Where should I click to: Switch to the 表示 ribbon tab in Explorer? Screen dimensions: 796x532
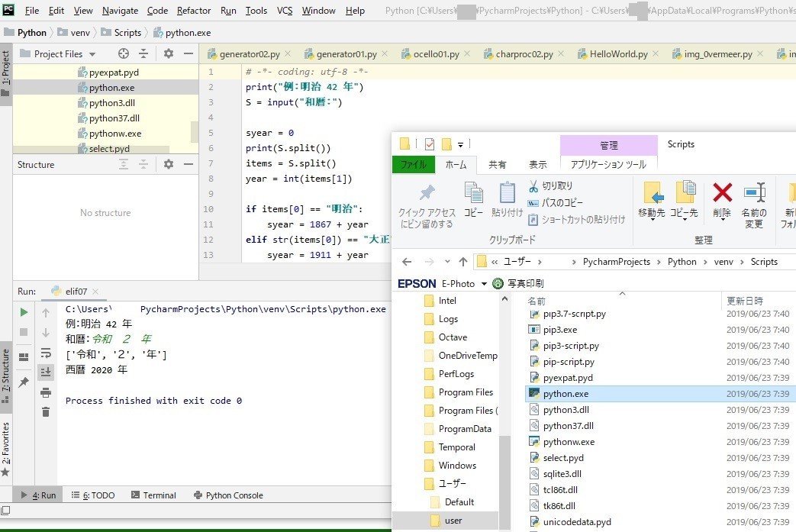tap(537, 164)
